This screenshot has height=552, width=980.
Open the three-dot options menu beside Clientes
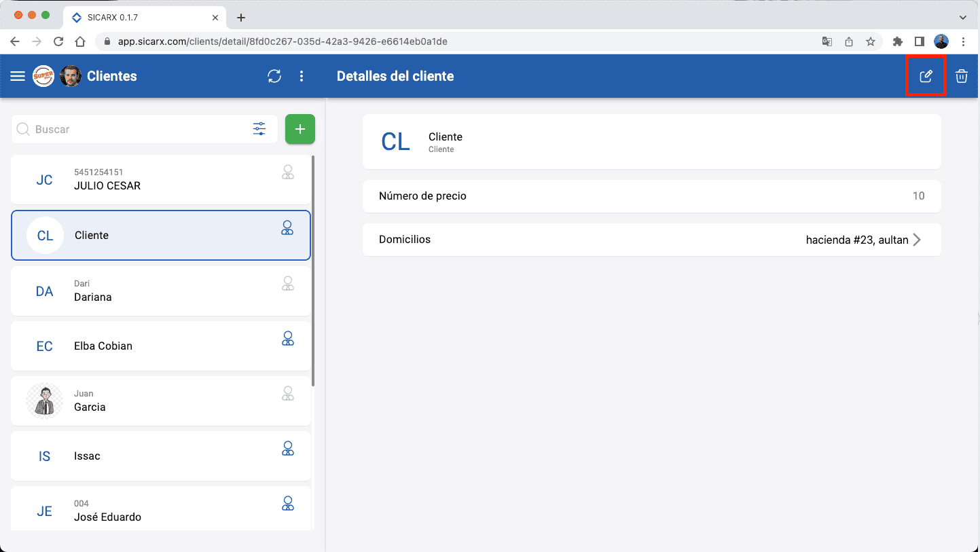coord(302,76)
